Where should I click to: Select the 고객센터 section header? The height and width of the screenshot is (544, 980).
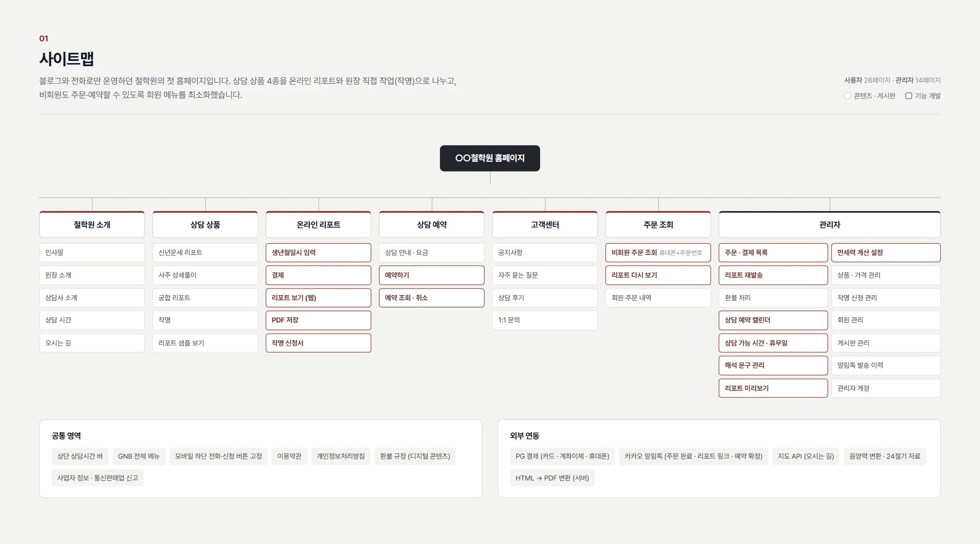[x=545, y=225]
